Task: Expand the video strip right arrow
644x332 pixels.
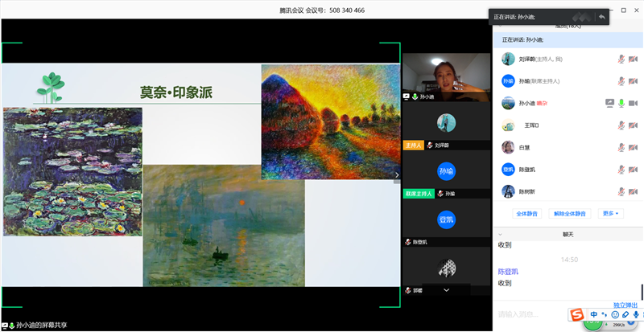Action: click(397, 174)
